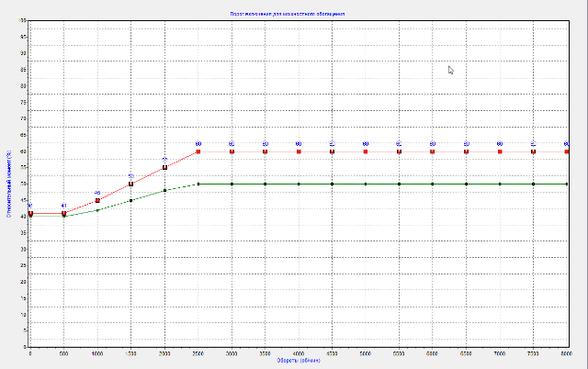The width and height of the screenshot is (588, 369).
Task: Pick red curve point at 4000 rpm
Action: (299, 151)
